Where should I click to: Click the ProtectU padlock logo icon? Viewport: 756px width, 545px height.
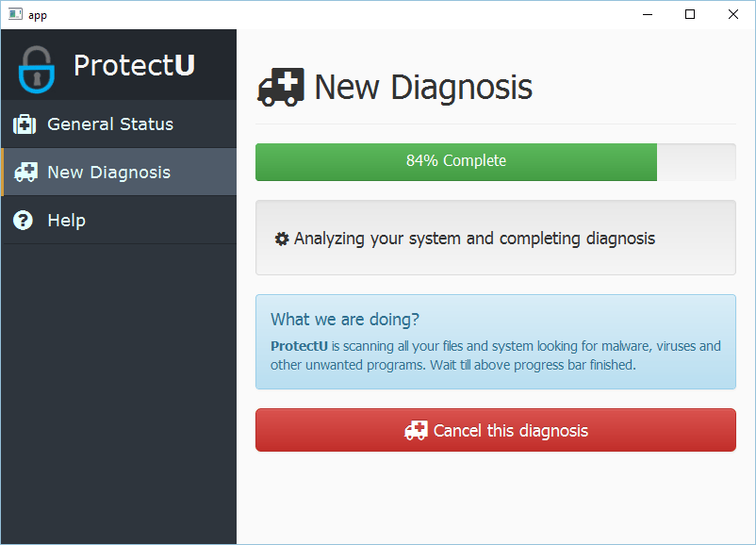37,68
